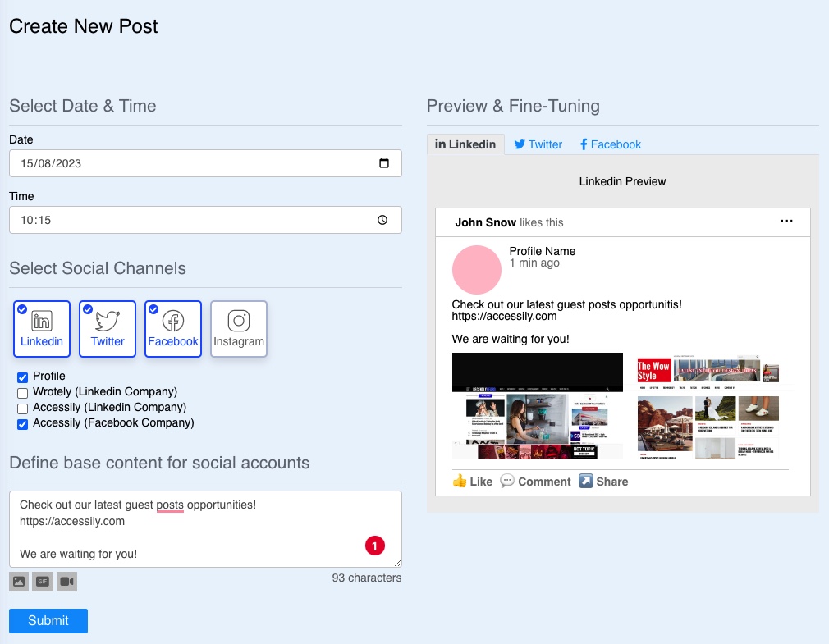Switch to the Facebook preview tab
The width and height of the screenshot is (829, 644).
coord(610,144)
